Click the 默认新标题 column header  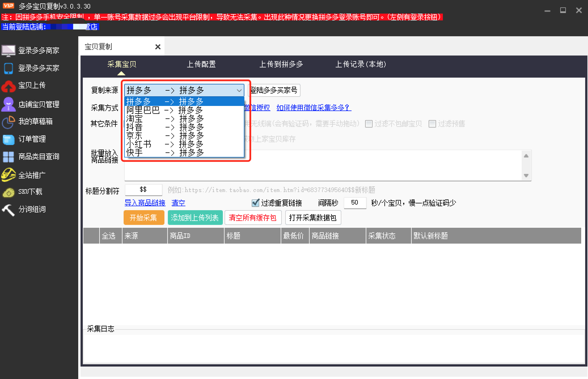click(x=496, y=236)
